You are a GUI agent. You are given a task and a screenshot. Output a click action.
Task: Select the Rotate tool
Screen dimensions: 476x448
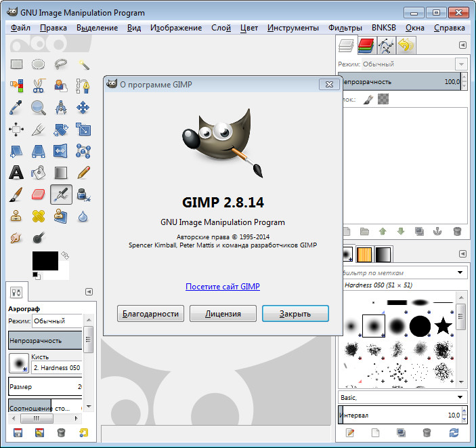tap(61, 129)
